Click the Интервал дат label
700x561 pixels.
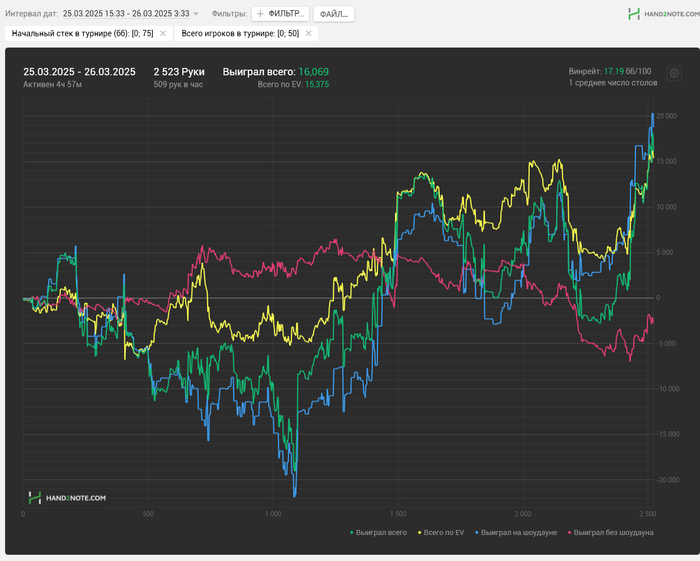32,14
